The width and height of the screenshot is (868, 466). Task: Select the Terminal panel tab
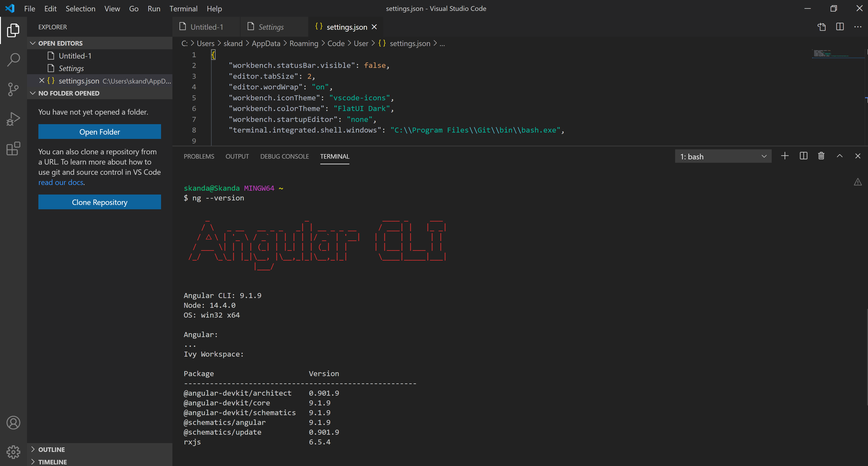click(x=335, y=157)
